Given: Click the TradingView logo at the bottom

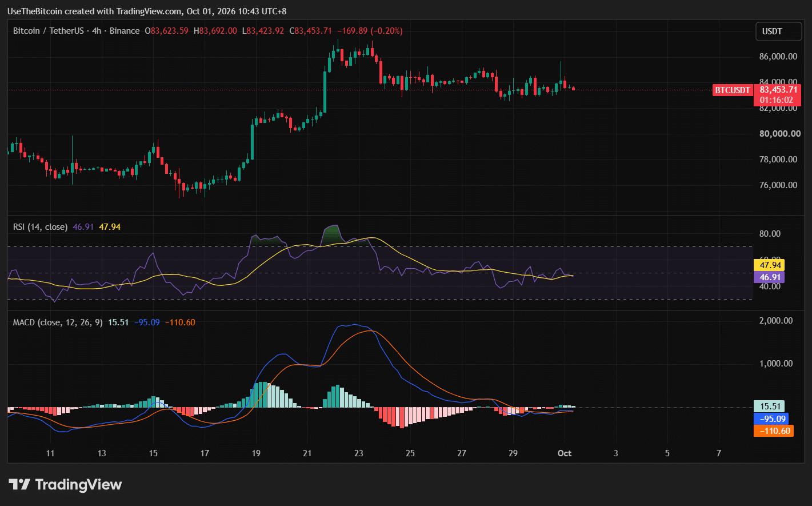Looking at the screenshot, I should (x=65, y=485).
